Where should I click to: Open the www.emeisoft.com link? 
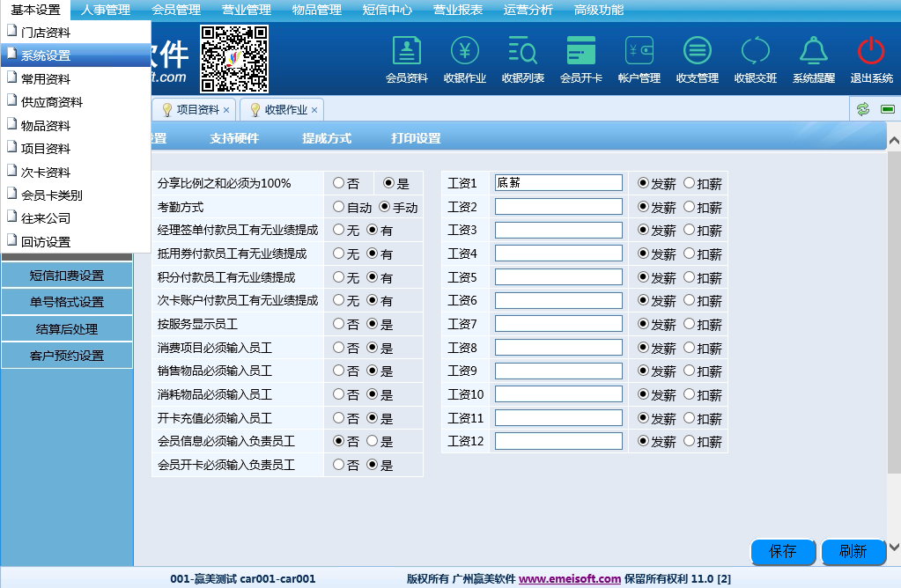tap(570, 579)
